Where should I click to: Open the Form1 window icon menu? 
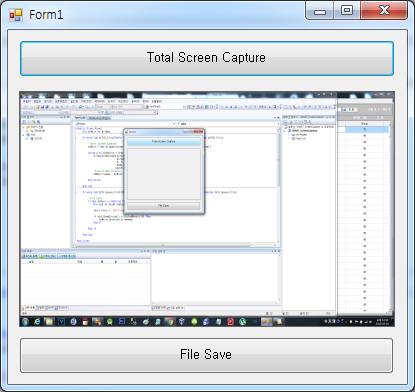[x=16, y=15]
